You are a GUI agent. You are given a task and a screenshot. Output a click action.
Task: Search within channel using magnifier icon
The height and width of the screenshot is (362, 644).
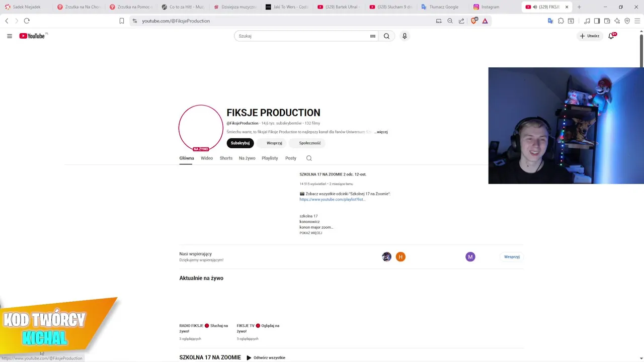tap(309, 158)
